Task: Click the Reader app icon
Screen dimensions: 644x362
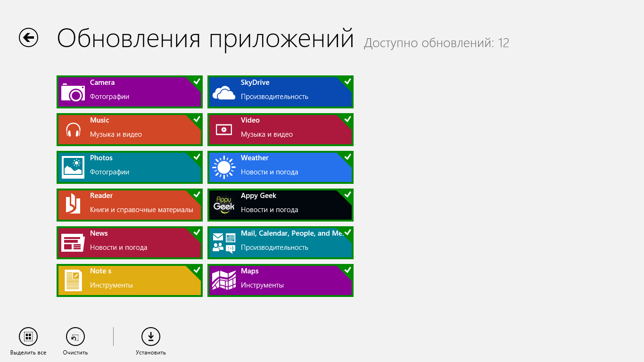Action: coord(73,205)
